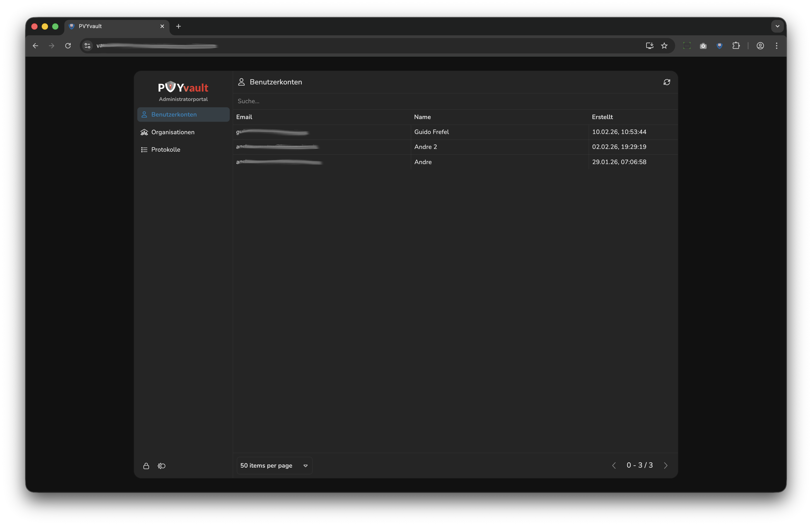
Task: Click the install app icon in address bar
Action: [x=649, y=45]
